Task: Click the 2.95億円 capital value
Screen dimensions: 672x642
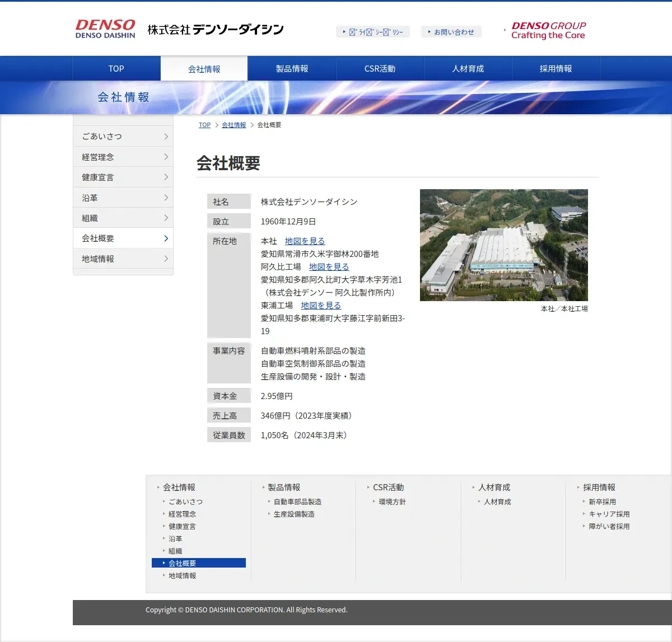Action: 277,396
